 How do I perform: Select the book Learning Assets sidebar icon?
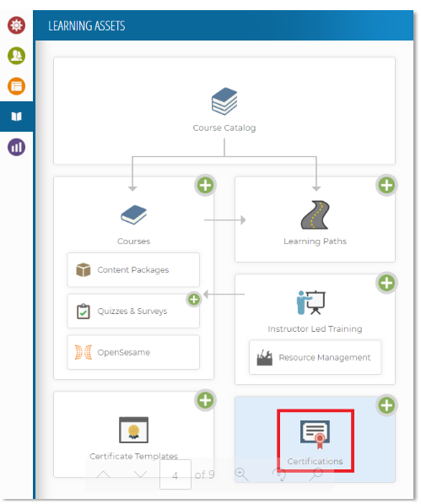pyautogui.click(x=16, y=117)
